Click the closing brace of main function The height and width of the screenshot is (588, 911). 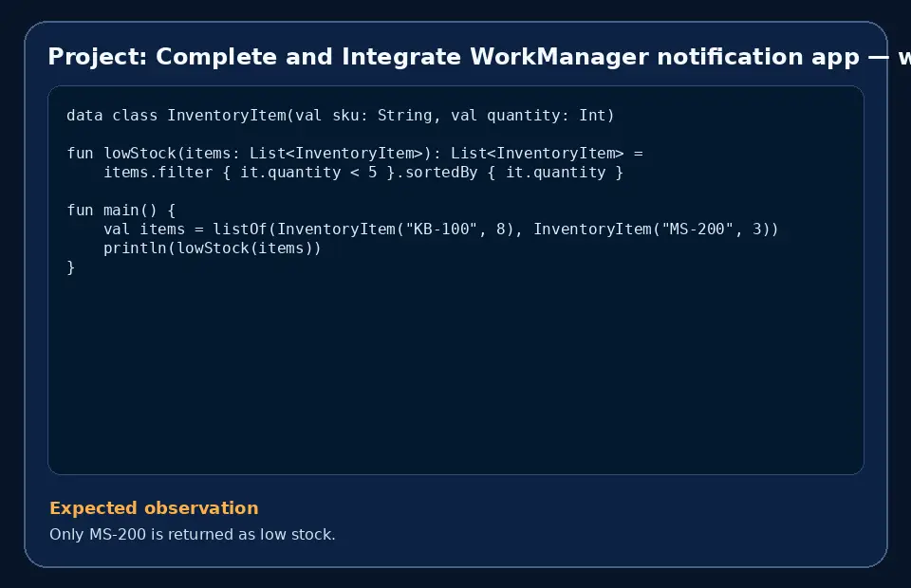point(71,267)
